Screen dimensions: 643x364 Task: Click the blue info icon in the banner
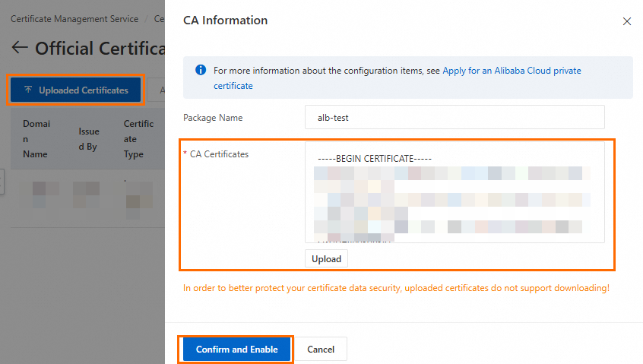pyautogui.click(x=201, y=70)
